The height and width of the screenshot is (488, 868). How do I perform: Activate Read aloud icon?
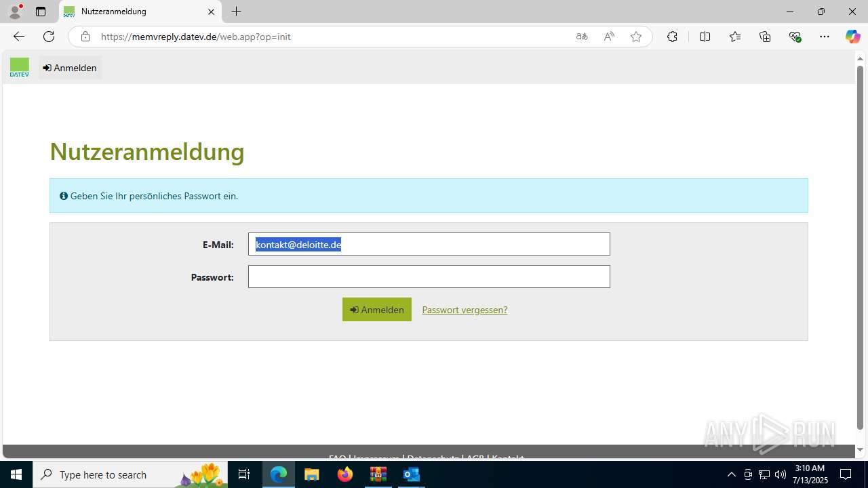click(609, 37)
